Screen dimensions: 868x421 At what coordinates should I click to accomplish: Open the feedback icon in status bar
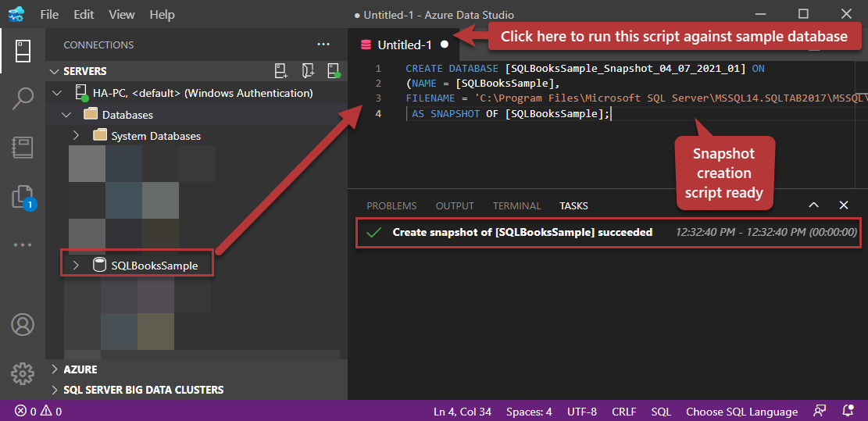pyautogui.click(x=820, y=412)
